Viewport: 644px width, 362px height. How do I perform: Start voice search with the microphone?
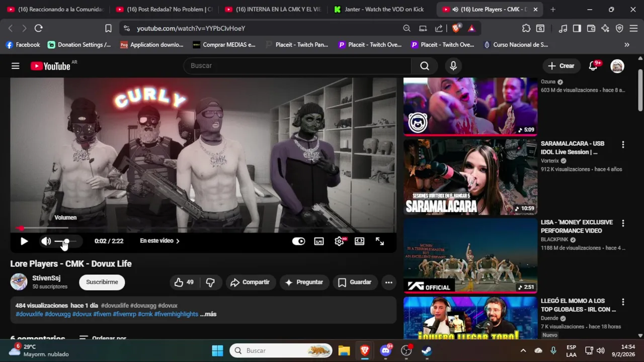coord(453,66)
